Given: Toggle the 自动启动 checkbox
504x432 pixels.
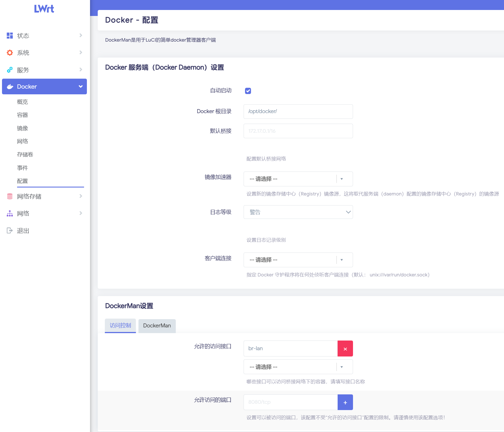Looking at the screenshot, I should [248, 91].
